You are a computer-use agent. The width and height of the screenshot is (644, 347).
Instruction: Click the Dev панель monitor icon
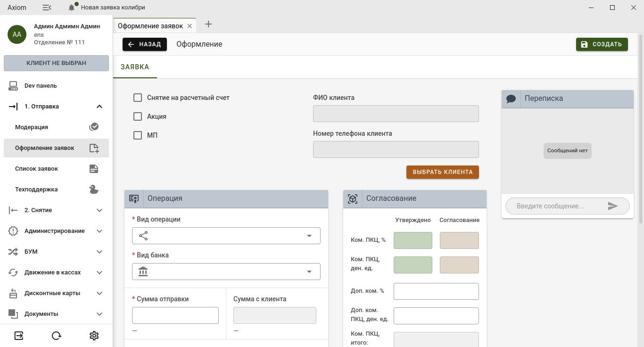pyautogui.click(x=13, y=86)
